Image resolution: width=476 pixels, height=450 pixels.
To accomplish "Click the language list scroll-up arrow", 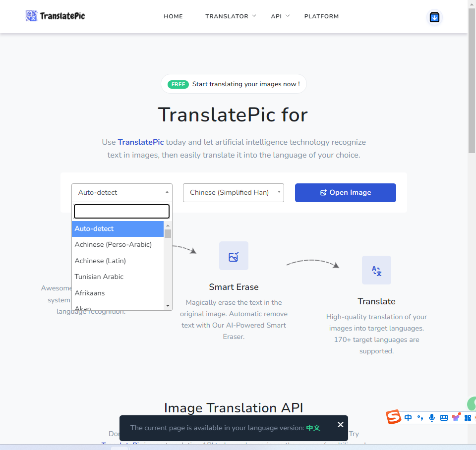I will click(x=168, y=225).
